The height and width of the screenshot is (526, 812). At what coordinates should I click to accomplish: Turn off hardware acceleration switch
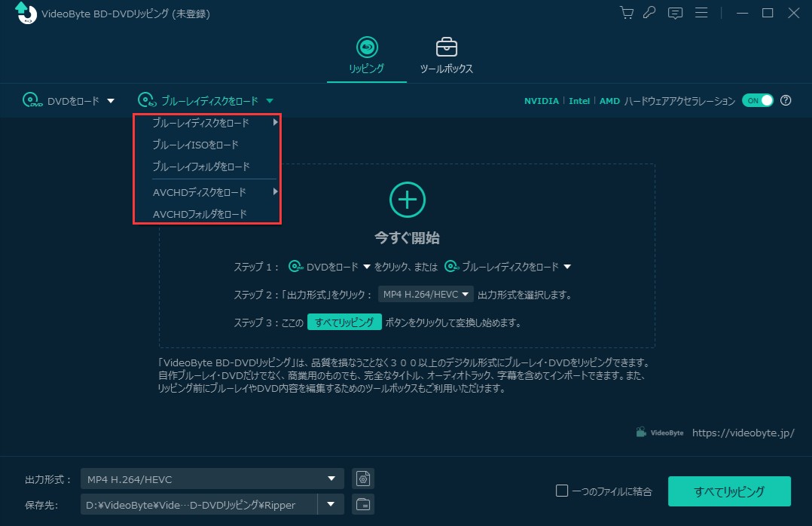coord(758,100)
